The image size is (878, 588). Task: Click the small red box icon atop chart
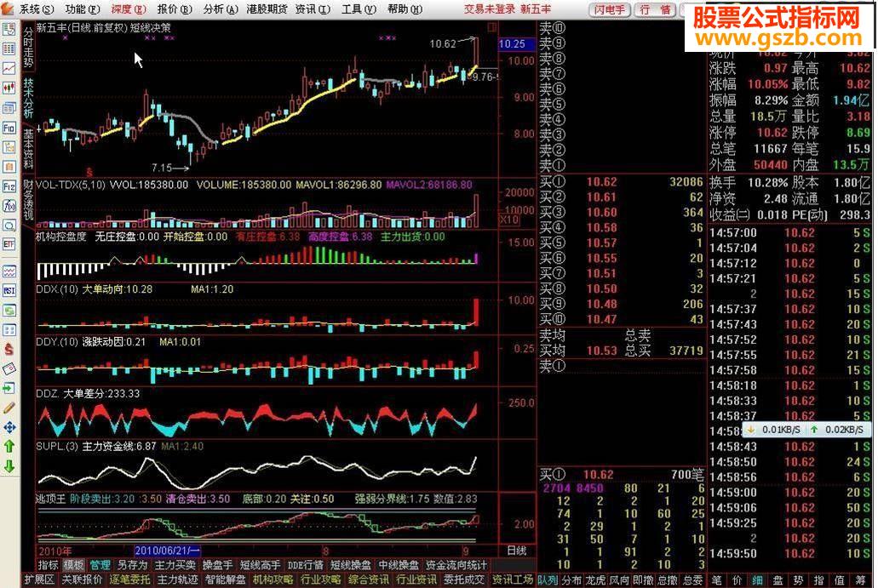pyautogui.click(x=491, y=27)
